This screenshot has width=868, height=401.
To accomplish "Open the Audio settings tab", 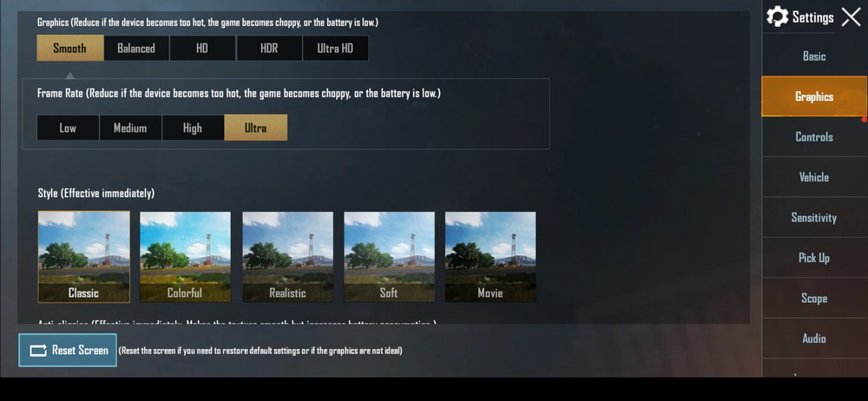I will coord(814,339).
